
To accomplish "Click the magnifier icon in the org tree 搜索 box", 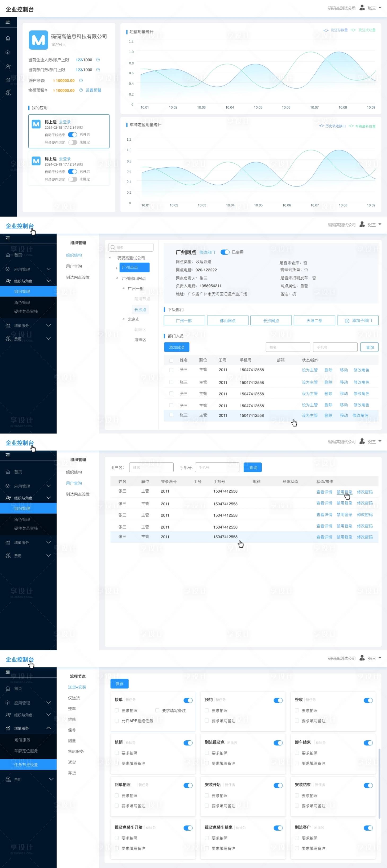I will [113, 247].
